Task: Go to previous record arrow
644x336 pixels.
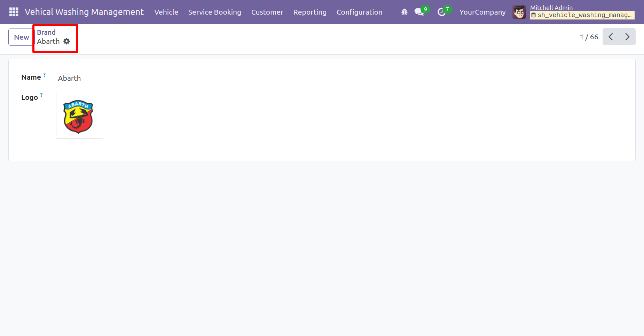Action: (x=611, y=37)
